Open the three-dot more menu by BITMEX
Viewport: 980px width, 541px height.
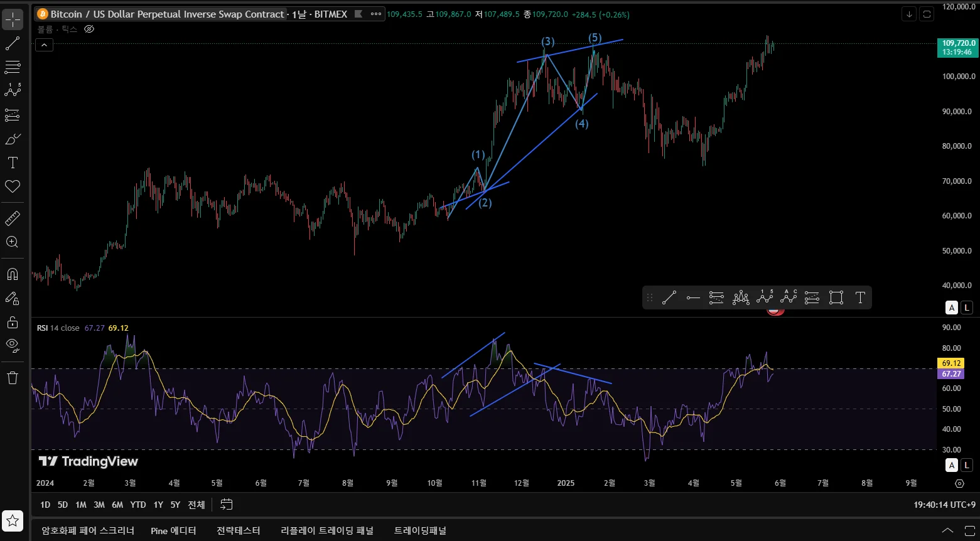(376, 14)
